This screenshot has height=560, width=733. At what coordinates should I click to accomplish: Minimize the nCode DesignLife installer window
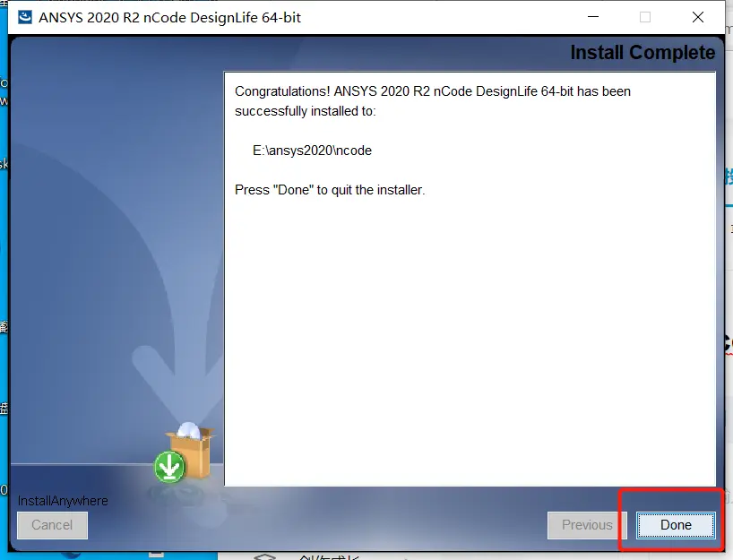tap(593, 17)
